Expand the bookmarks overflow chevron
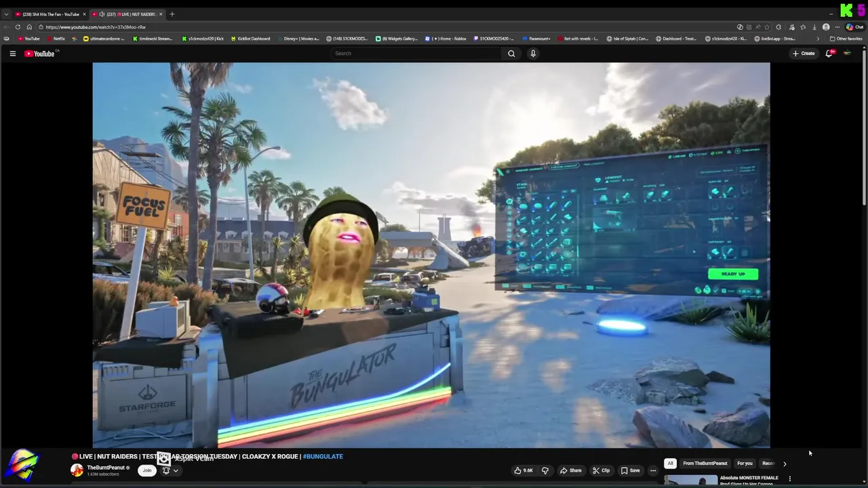This screenshot has width=868, height=488. pos(818,39)
